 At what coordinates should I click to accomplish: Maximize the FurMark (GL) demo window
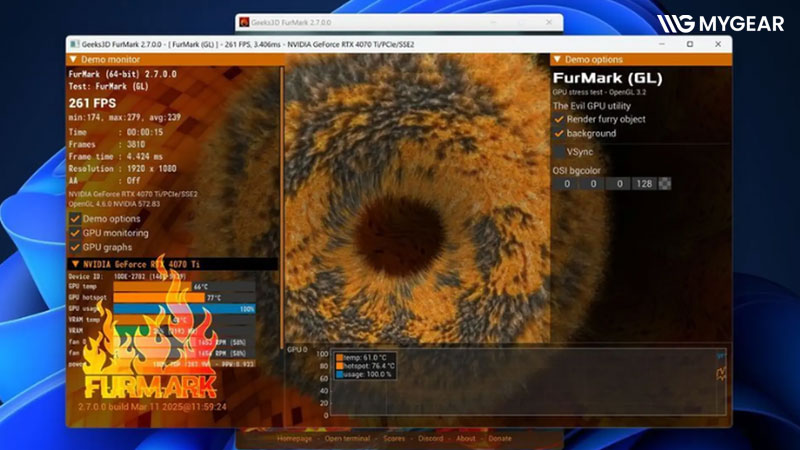tap(690, 44)
